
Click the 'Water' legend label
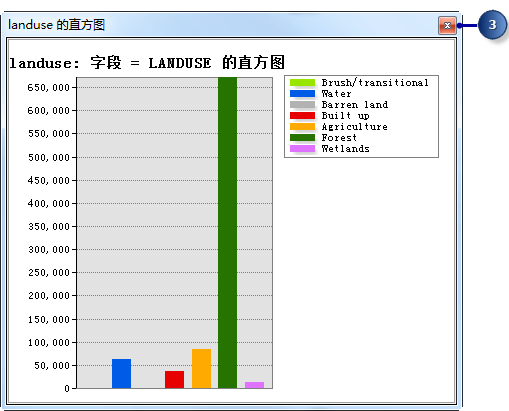336,93
